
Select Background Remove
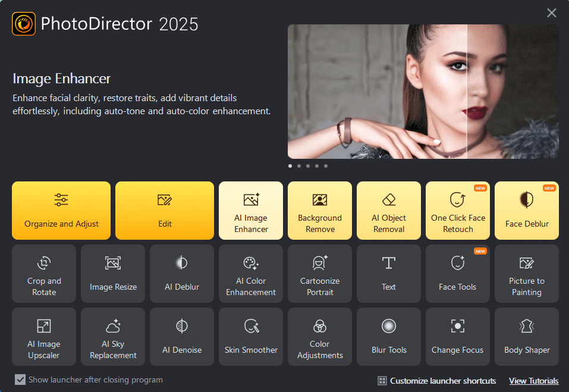pyautogui.click(x=319, y=211)
